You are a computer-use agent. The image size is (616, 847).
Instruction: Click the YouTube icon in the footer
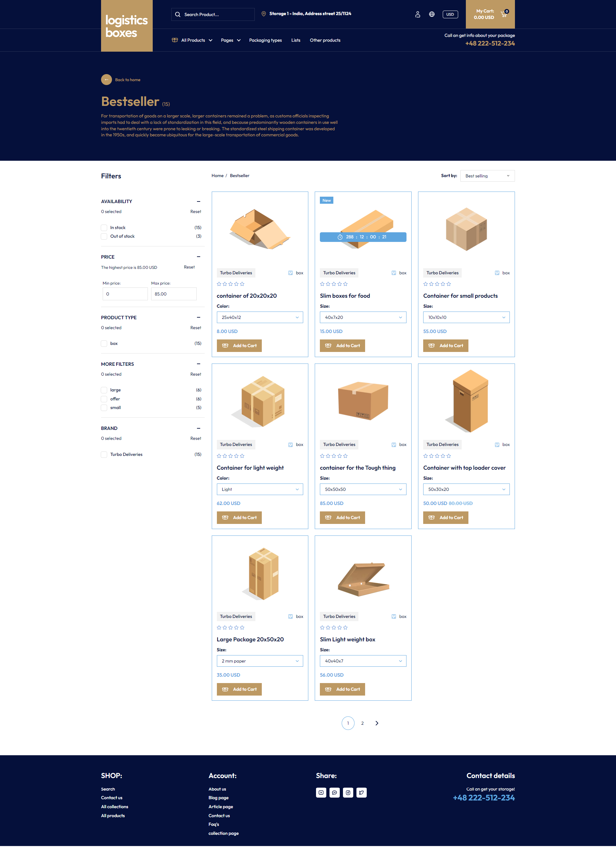321,792
